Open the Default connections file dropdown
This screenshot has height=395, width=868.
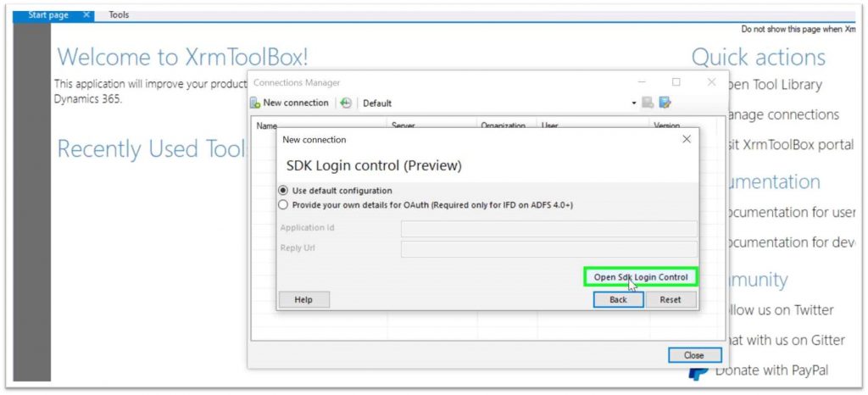click(x=633, y=103)
